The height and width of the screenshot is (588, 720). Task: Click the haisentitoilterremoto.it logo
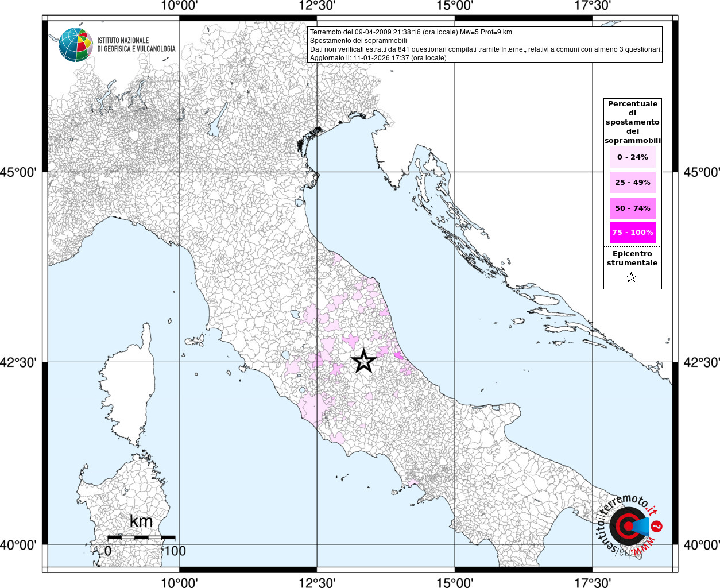coord(629,525)
